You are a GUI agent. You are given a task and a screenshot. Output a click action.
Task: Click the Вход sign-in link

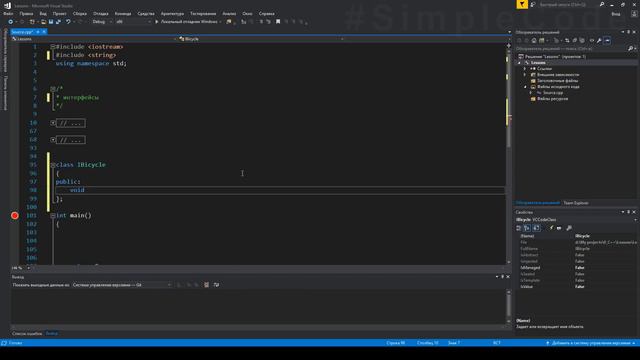[616, 14]
